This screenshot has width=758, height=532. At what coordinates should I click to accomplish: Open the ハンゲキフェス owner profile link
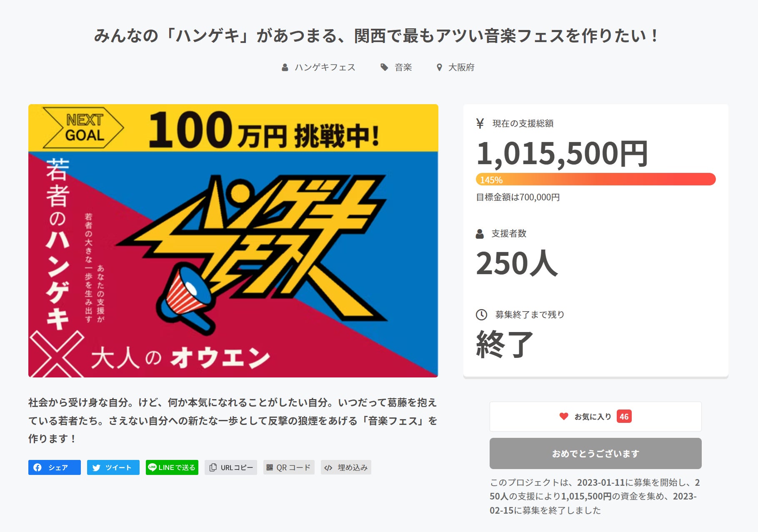pyautogui.click(x=325, y=67)
